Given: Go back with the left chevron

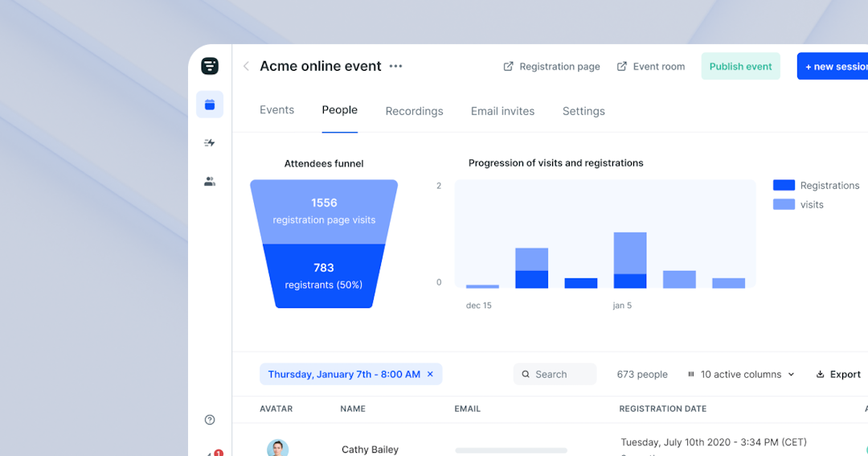Looking at the screenshot, I should [x=247, y=67].
